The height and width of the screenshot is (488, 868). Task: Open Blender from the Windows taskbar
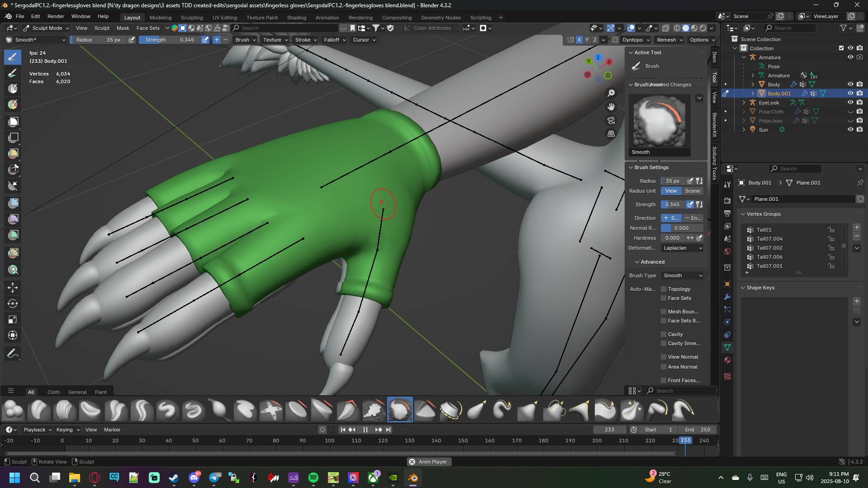coord(413,478)
